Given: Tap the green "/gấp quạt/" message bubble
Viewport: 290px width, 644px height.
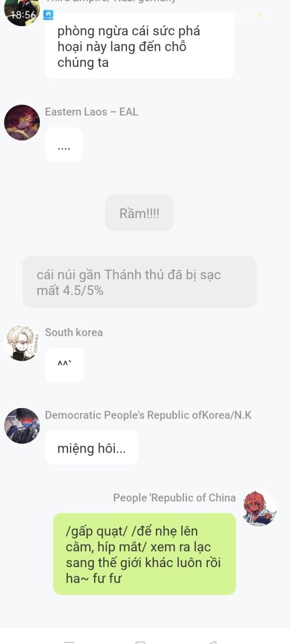Looking at the screenshot, I should (x=145, y=554).
